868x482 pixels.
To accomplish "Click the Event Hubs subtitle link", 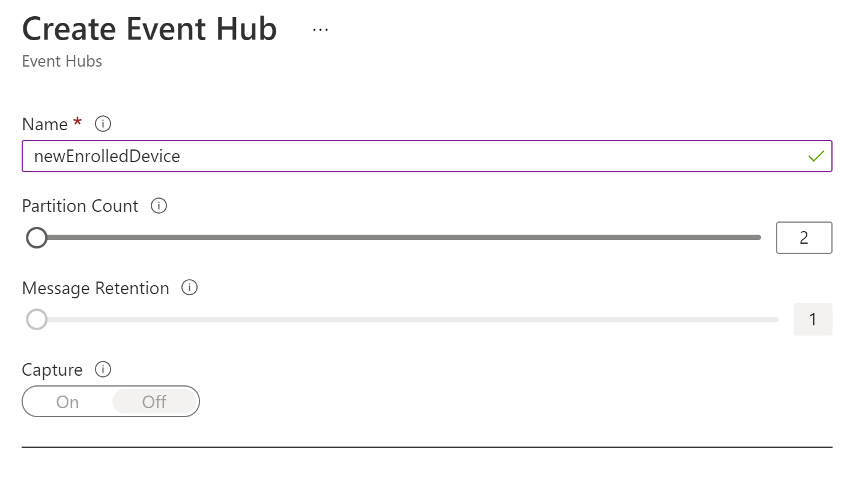I will click(62, 61).
